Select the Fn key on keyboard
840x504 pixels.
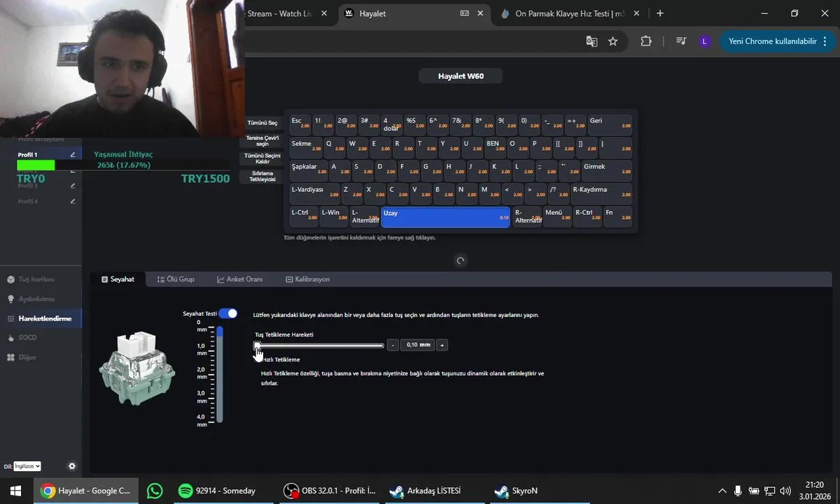tap(617, 217)
